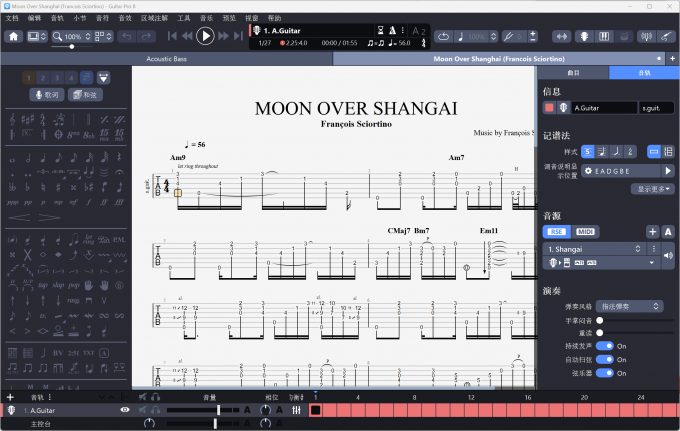Click the loop playback icon
This screenshot has height=431, width=680.
coord(443,36)
